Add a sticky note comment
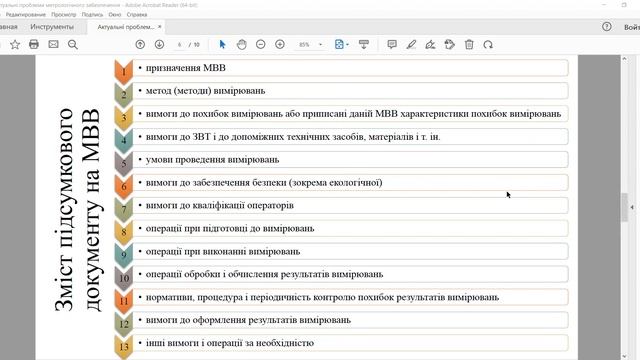 (x=392, y=44)
